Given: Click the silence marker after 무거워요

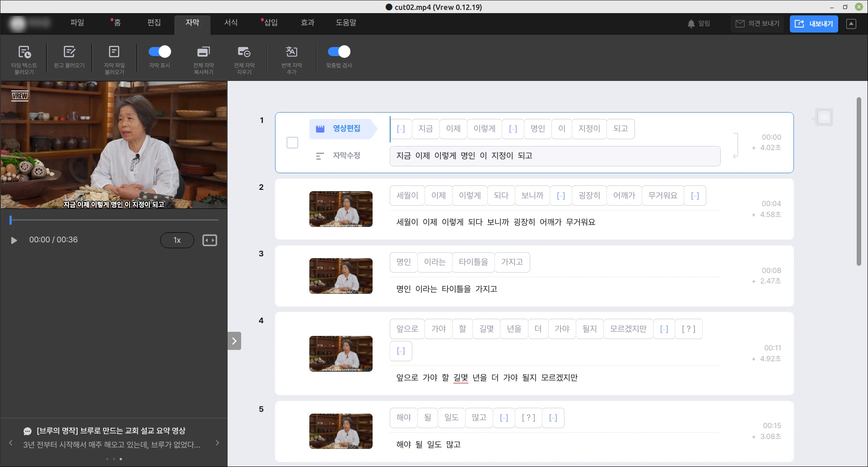Looking at the screenshot, I should pos(695,196).
